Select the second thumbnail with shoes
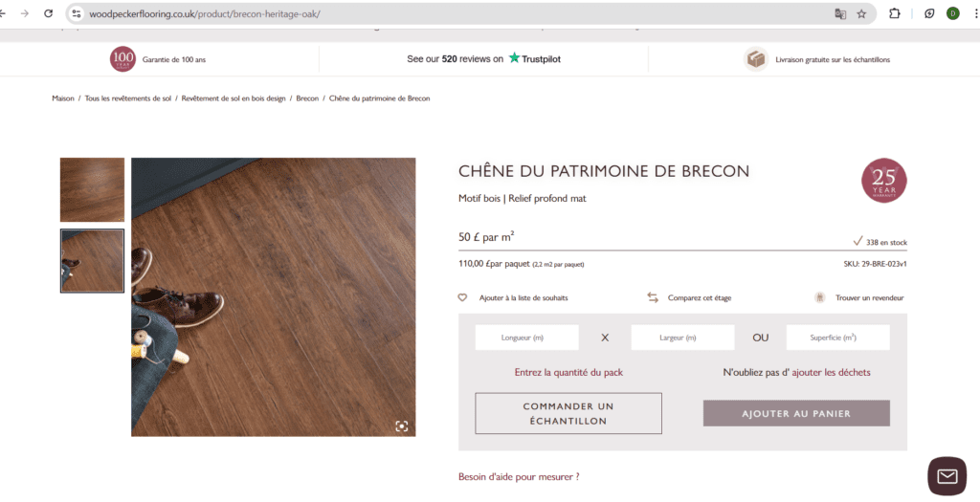Image resolution: width=980 pixels, height=502 pixels. pos(92,261)
